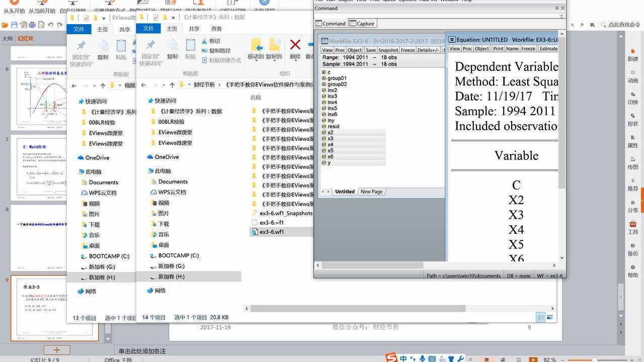
Task: Click the Sogou voice input microphone icon
Action: (x=422, y=358)
